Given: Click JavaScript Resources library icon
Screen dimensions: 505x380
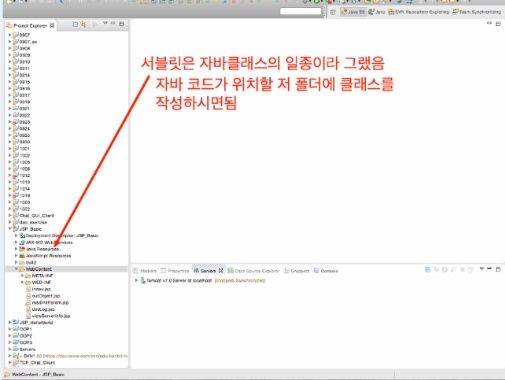Looking at the screenshot, I should (22, 256).
